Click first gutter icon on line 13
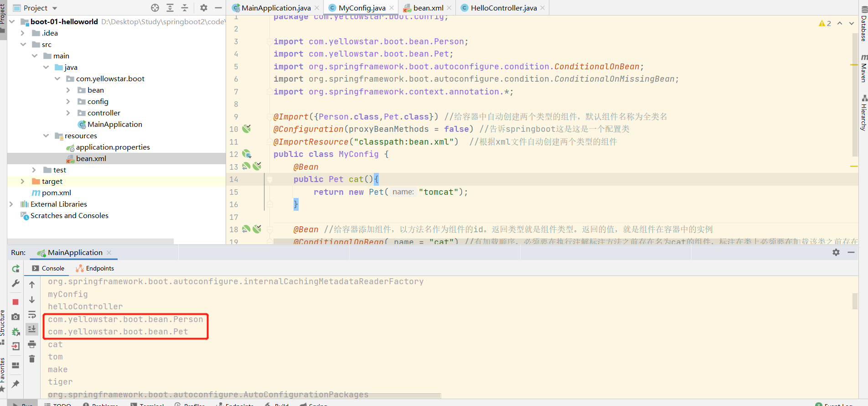The height and width of the screenshot is (406, 868). pos(246,166)
